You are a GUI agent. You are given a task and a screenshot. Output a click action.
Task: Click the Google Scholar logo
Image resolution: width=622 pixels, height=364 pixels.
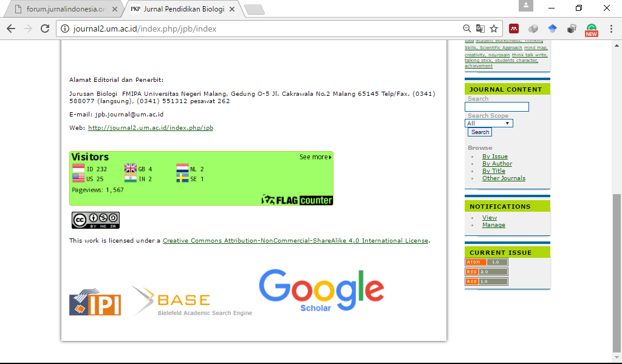(x=321, y=290)
